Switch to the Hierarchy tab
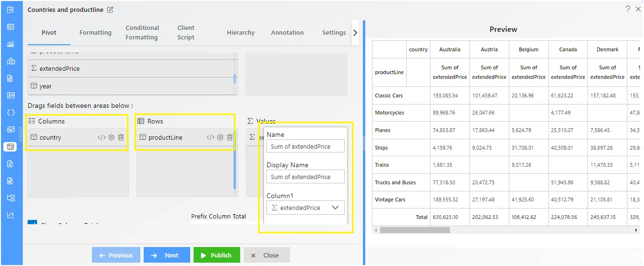This screenshot has height=266, width=644. pyautogui.click(x=241, y=33)
